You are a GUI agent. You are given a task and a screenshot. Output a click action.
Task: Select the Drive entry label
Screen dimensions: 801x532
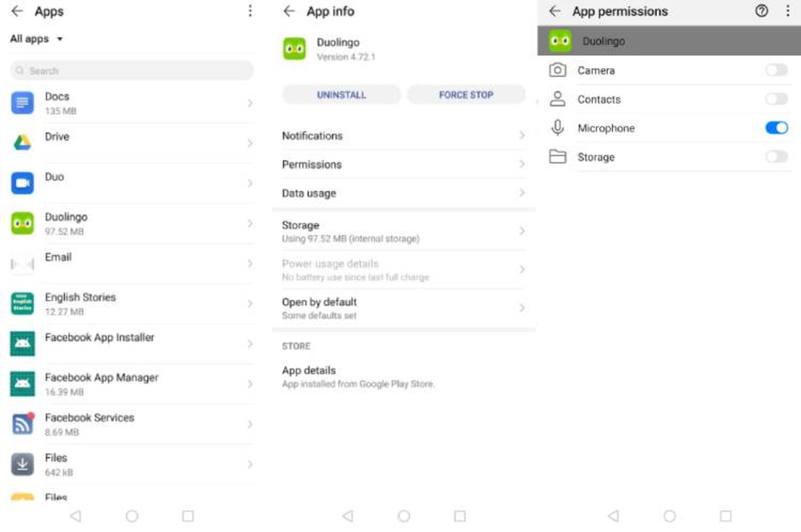[57, 136]
